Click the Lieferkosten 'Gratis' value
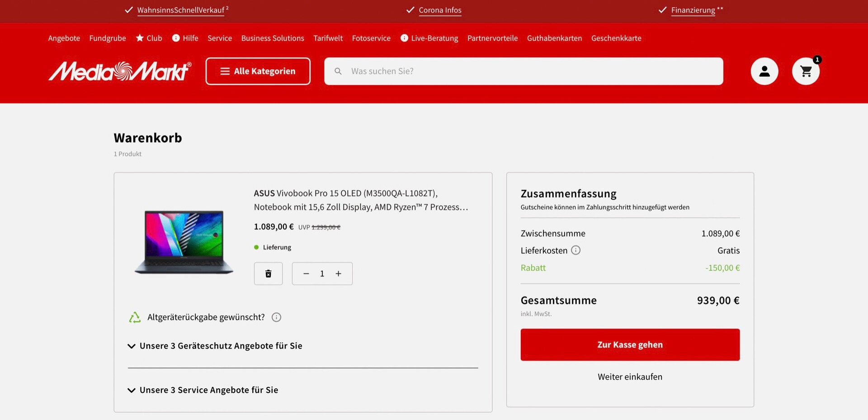Viewport: 868px width, 420px height. (728, 250)
